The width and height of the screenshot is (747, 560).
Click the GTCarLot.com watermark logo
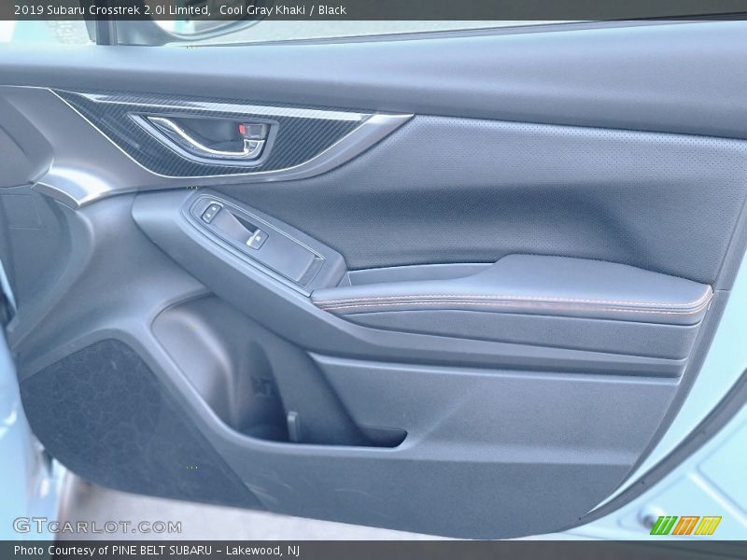click(x=97, y=525)
